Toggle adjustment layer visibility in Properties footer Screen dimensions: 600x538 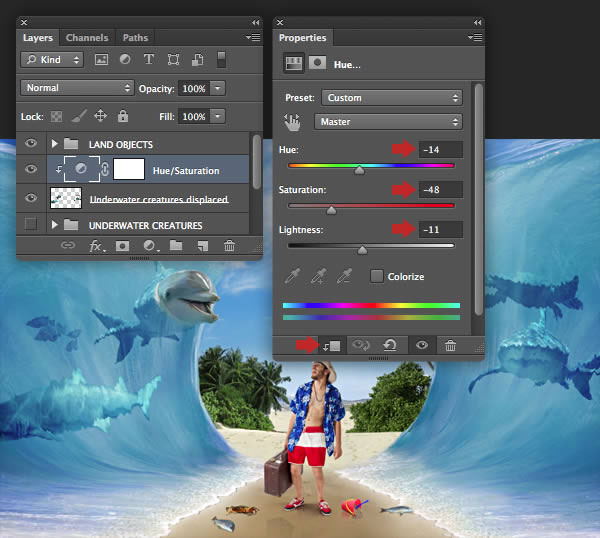422,345
